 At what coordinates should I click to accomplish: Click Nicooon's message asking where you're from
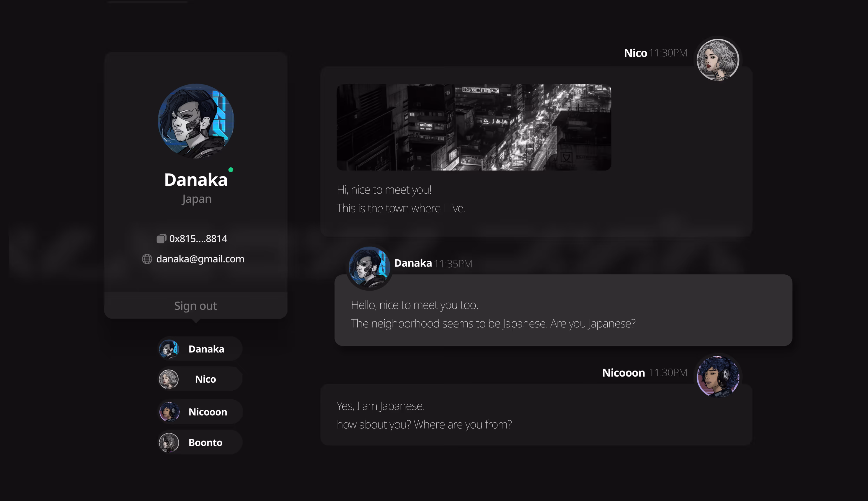click(x=536, y=415)
